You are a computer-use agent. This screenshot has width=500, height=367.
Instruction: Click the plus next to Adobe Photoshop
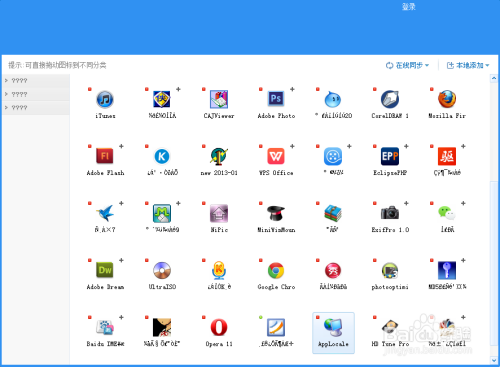click(x=292, y=89)
